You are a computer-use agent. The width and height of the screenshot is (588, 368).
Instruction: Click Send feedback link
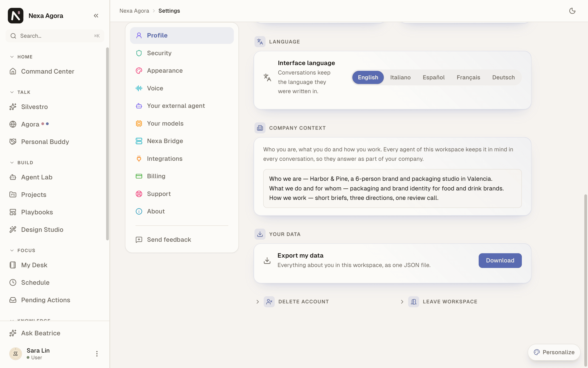pos(182,240)
